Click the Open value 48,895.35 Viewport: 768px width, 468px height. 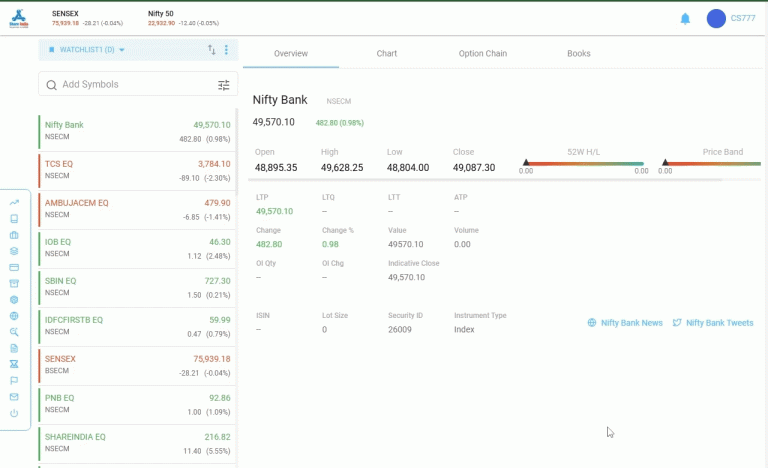[x=276, y=168]
